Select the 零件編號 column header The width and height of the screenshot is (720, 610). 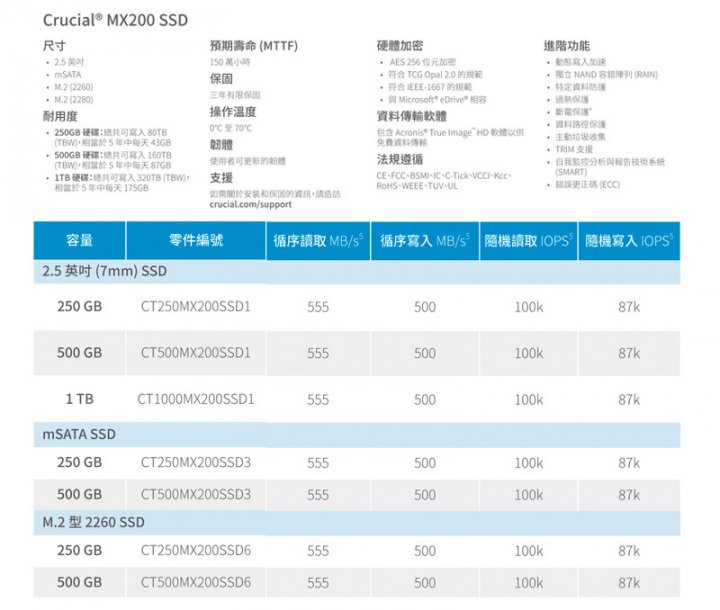(196, 240)
